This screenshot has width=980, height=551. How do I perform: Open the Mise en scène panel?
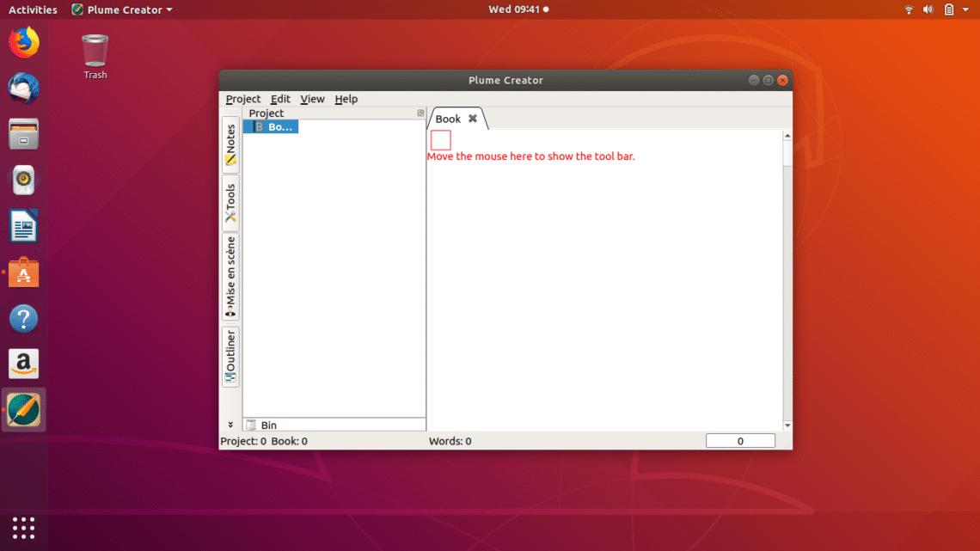point(230,275)
